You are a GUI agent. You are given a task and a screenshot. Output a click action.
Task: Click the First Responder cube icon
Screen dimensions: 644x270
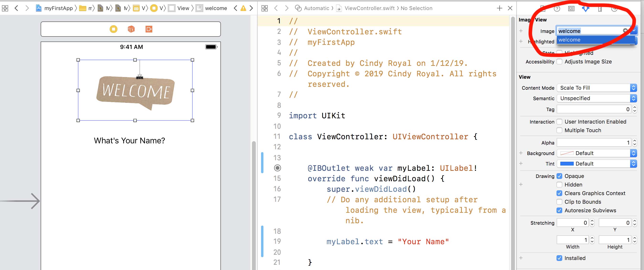131,29
